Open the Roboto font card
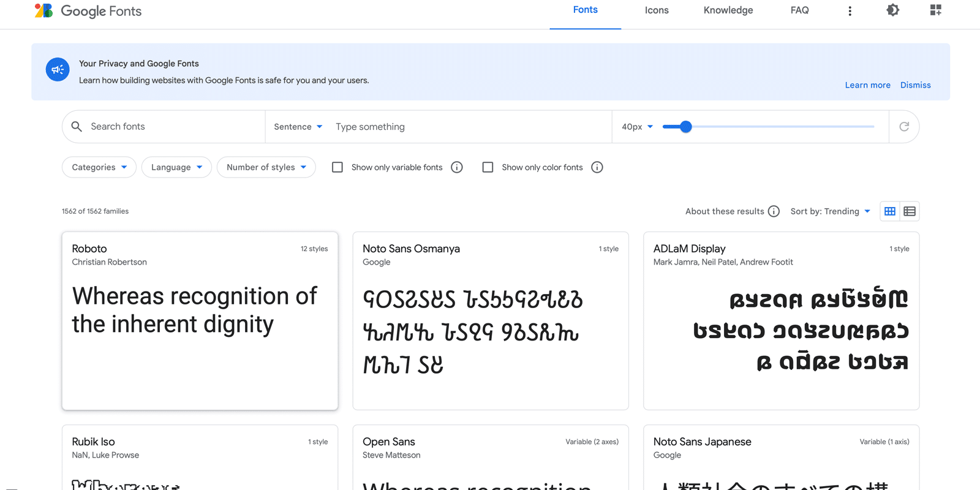Viewport: 980px width, 490px height. tap(200, 321)
